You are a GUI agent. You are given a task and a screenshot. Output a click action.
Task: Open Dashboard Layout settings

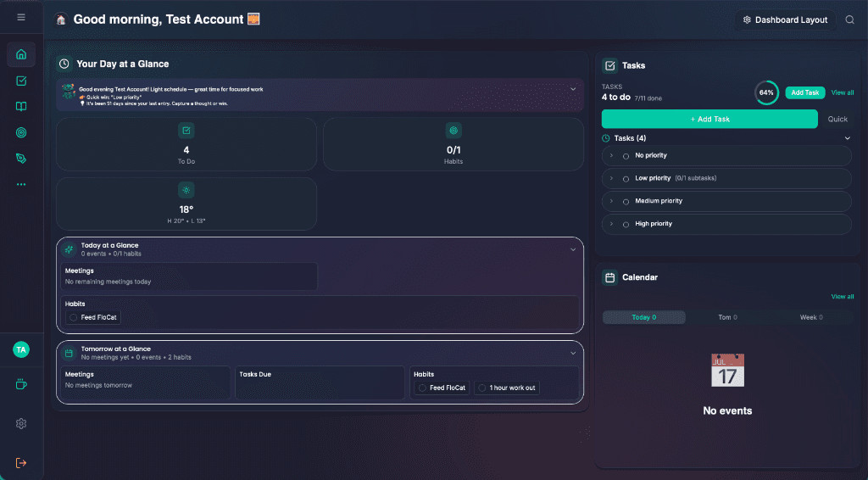pos(785,20)
